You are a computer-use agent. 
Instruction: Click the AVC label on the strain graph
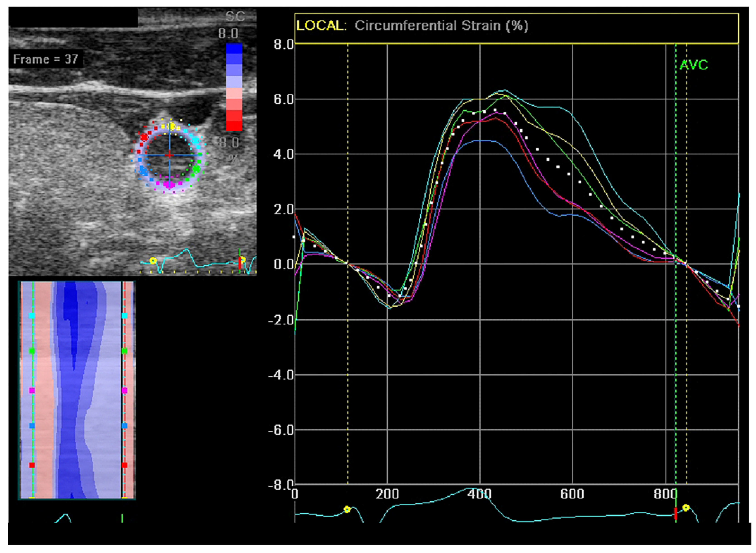coord(693,65)
